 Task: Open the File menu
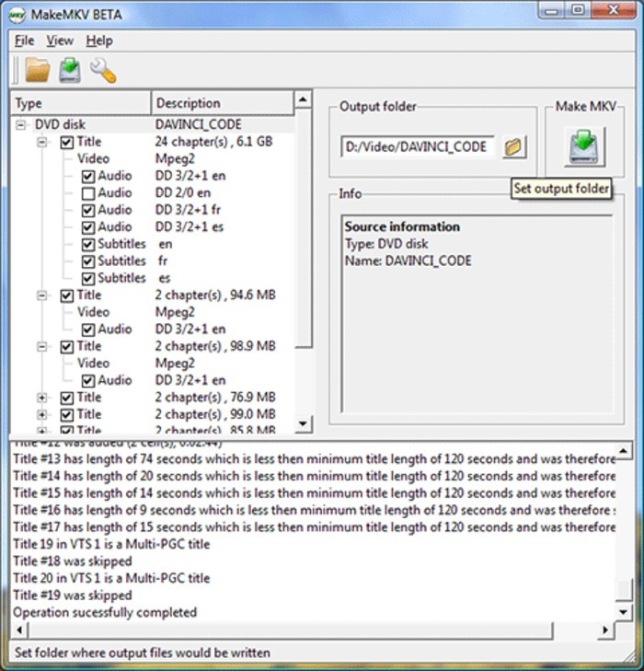pyautogui.click(x=24, y=40)
